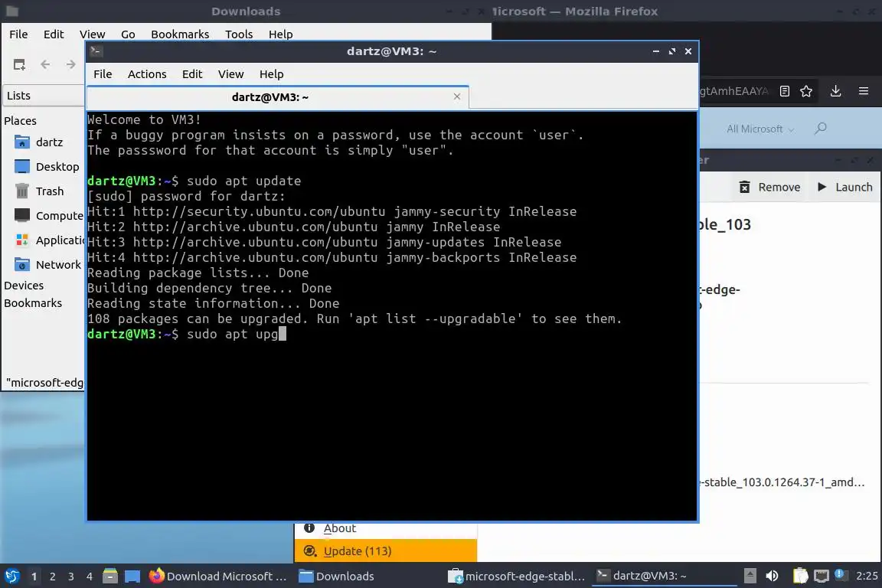Open Firefox downloads panel arrow icon
The image size is (882, 588).
coord(835,91)
